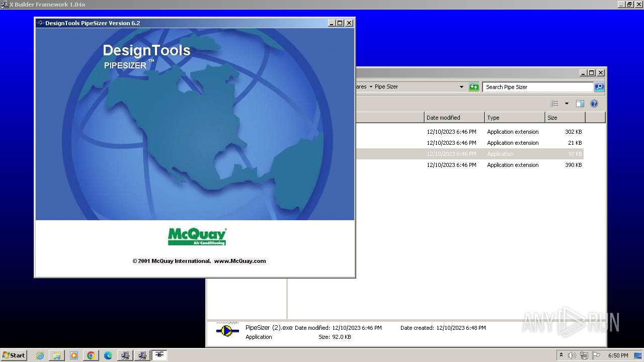Expand the address bar history dropdown
The height and width of the screenshot is (362, 644).
pos(461,87)
